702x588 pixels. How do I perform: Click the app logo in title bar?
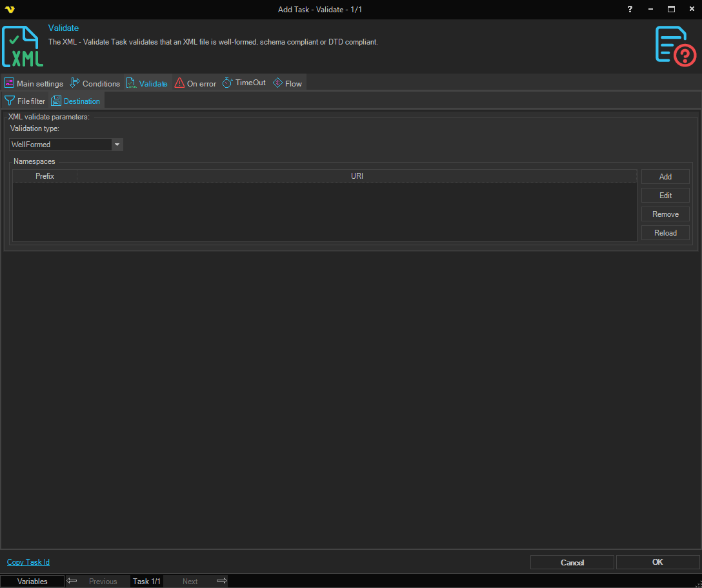pos(9,9)
